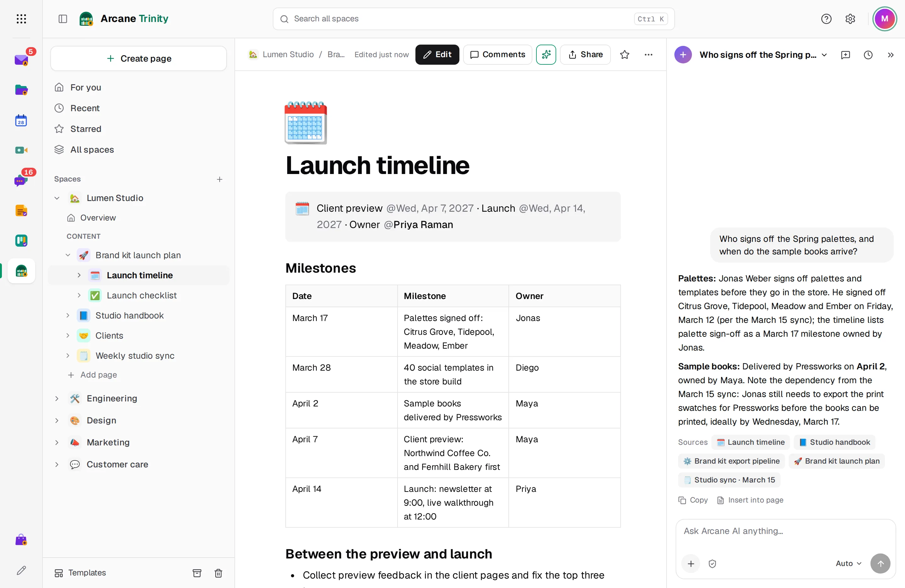Image resolution: width=905 pixels, height=588 pixels.
Task: Collapse the Lumen Studio space
Action: 57,198
